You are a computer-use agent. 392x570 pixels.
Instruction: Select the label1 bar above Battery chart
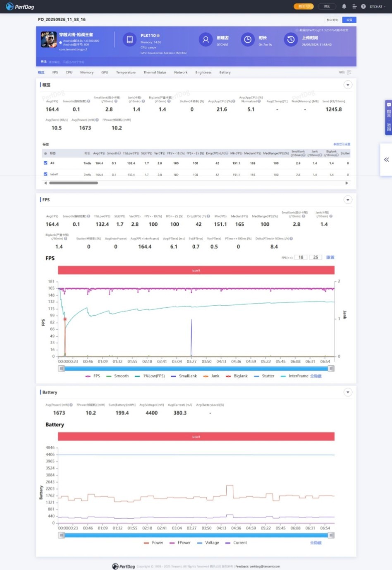click(196, 436)
